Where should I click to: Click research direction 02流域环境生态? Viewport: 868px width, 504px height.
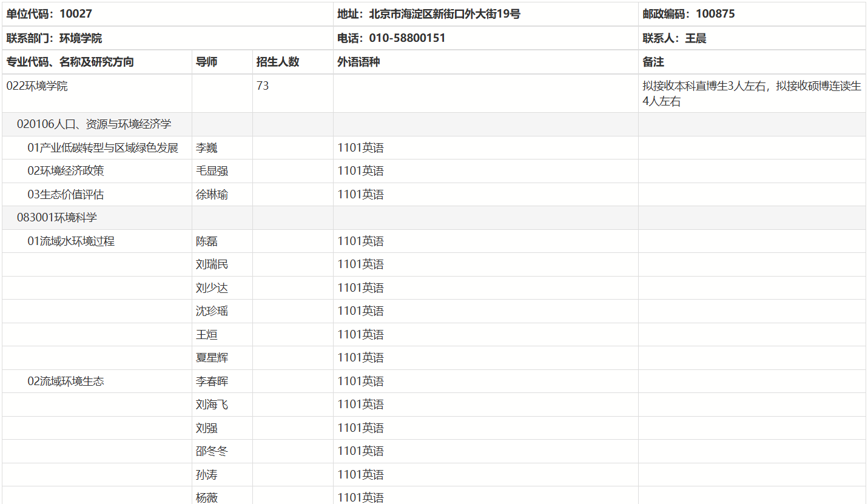click(x=66, y=381)
